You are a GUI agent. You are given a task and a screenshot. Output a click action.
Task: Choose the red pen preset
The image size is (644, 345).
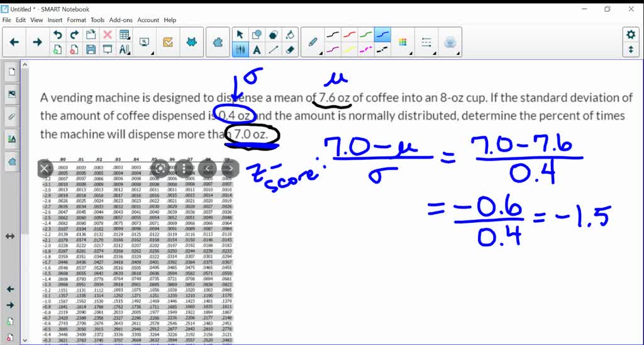click(x=350, y=35)
